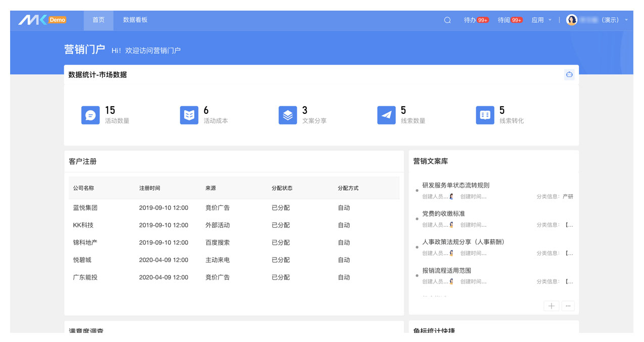Open 待办 pending tasks list
The width and height of the screenshot is (644, 342).
click(x=476, y=20)
